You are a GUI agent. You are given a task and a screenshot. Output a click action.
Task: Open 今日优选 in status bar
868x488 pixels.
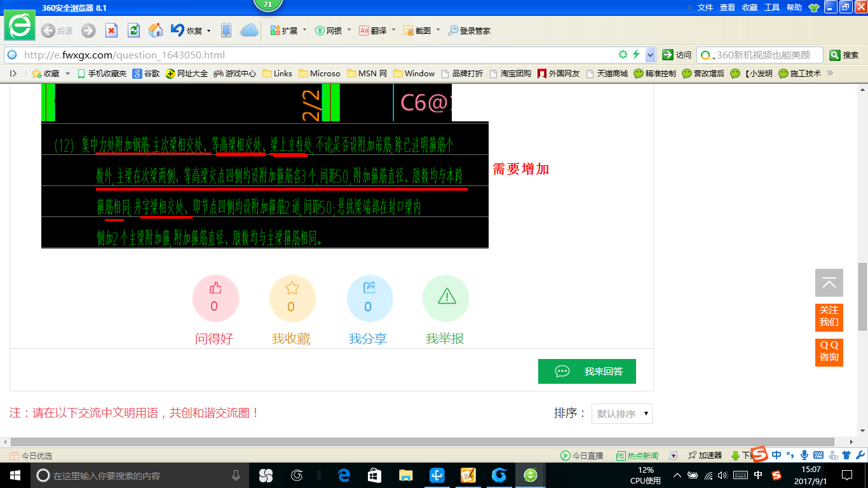[x=31, y=456]
